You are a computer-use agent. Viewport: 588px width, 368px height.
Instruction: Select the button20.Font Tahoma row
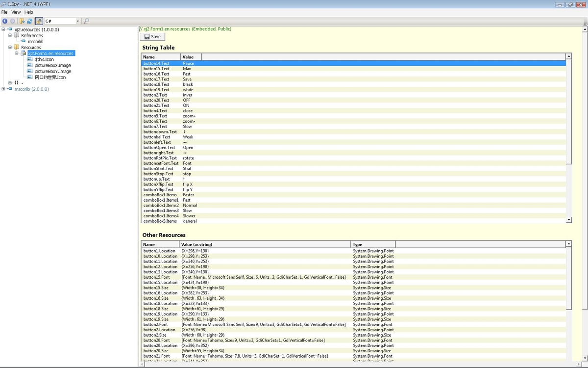[x=353, y=340]
